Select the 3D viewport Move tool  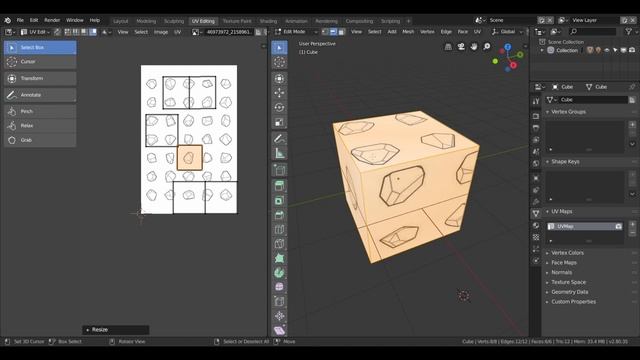coord(279,93)
